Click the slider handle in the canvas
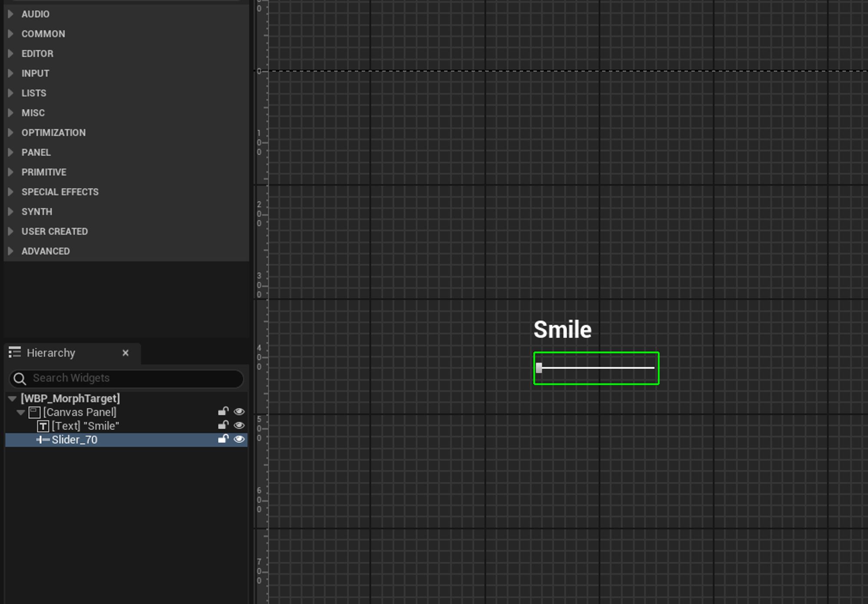This screenshot has height=604, width=868. [x=539, y=368]
